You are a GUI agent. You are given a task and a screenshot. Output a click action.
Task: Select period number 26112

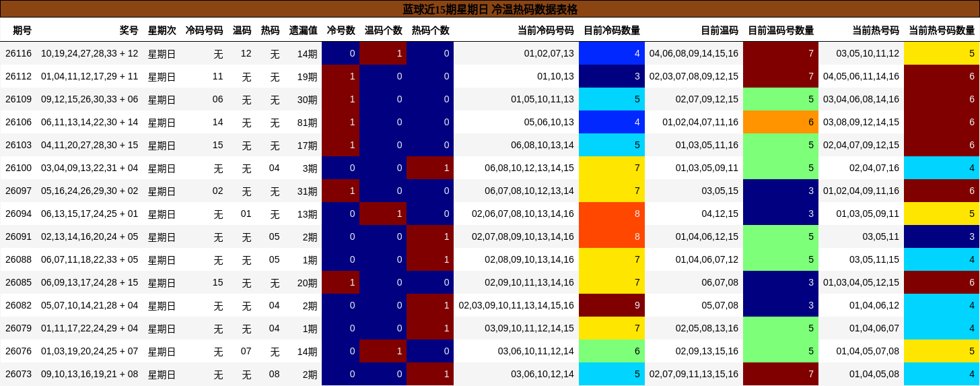(18, 76)
